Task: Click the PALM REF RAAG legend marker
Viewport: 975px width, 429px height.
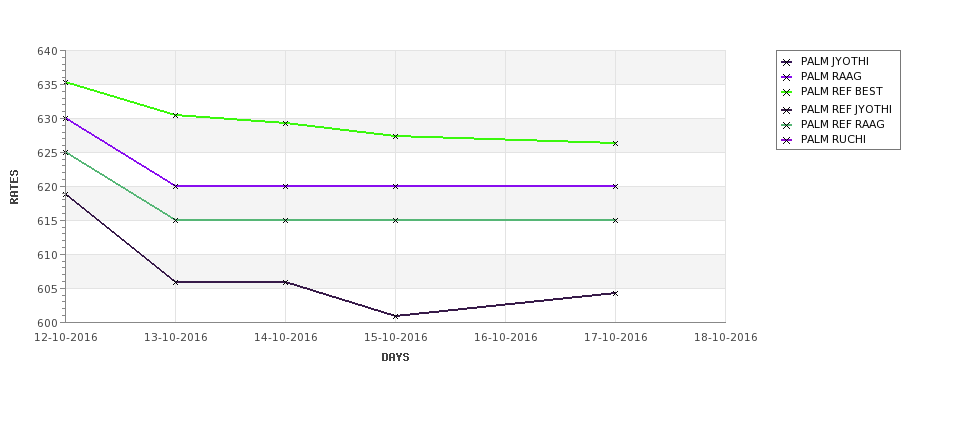Action: click(x=787, y=125)
